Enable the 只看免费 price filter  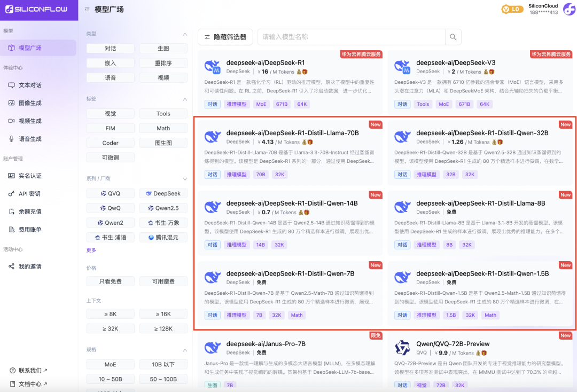tap(110, 281)
